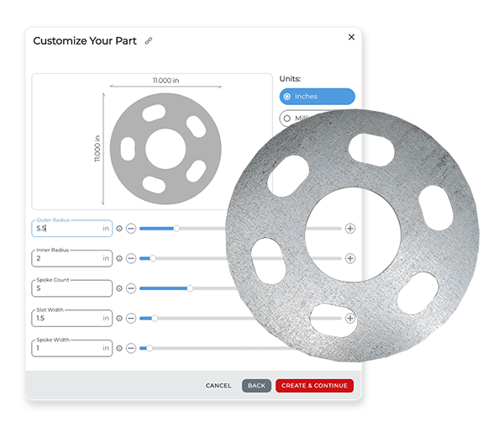
Task: Click the Slot Width input field
Action: (72, 318)
